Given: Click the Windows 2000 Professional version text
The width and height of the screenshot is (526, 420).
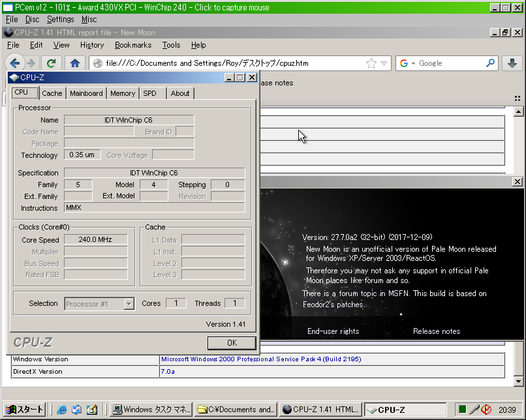Looking at the screenshot, I should point(261,359).
